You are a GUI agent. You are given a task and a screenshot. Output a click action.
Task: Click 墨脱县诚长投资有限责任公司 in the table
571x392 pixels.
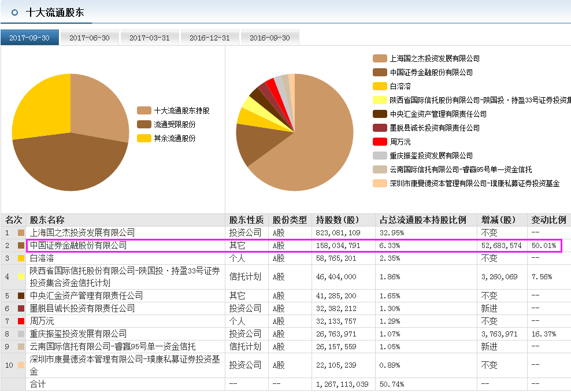point(82,308)
